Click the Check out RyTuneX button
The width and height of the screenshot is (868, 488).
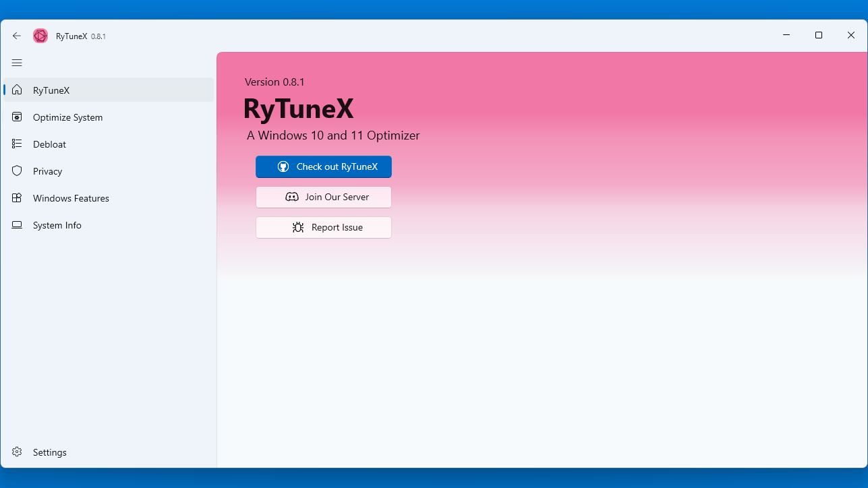pos(324,166)
